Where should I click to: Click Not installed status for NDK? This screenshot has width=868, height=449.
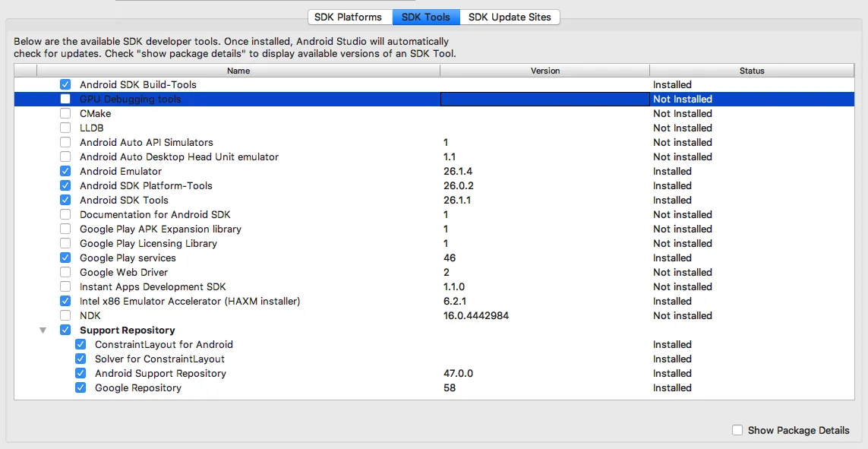[683, 315]
